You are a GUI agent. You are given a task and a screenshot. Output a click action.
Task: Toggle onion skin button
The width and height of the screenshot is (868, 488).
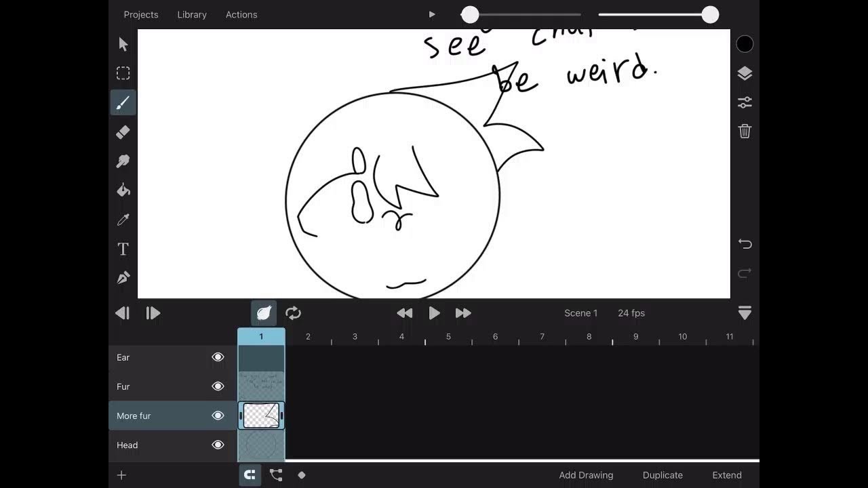click(264, 313)
